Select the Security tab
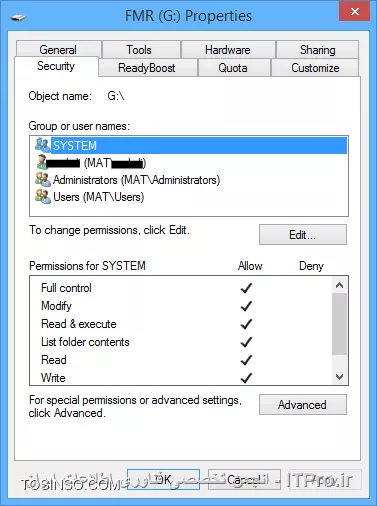377x506 pixels. (x=56, y=66)
